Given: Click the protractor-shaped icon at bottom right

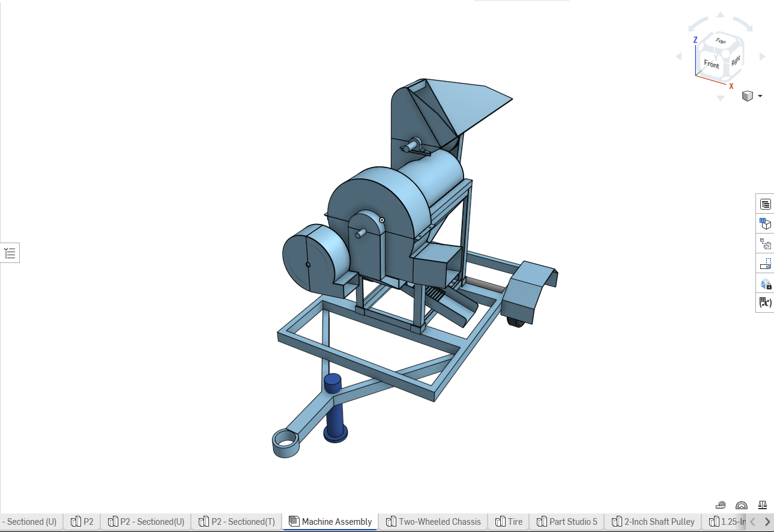Looking at the screenshot, I should (742, 505).
